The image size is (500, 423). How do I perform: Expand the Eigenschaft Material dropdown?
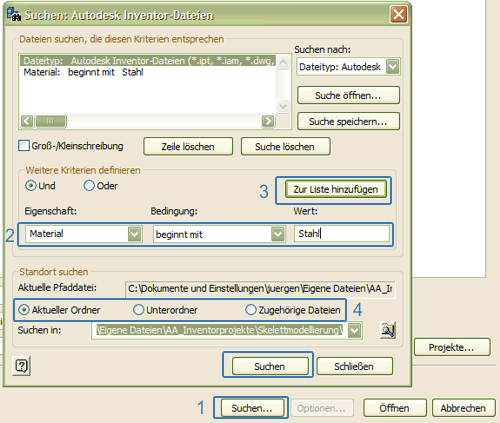tap(134, 234)
